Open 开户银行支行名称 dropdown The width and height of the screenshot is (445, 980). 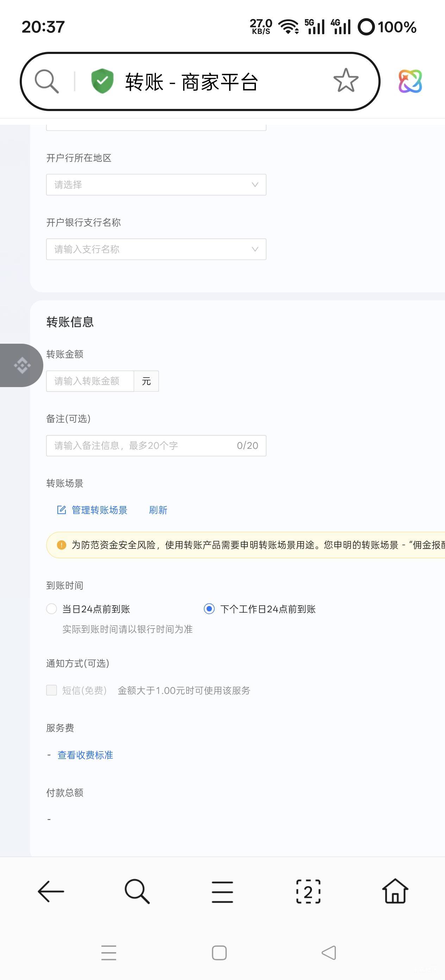pos(156,249)
